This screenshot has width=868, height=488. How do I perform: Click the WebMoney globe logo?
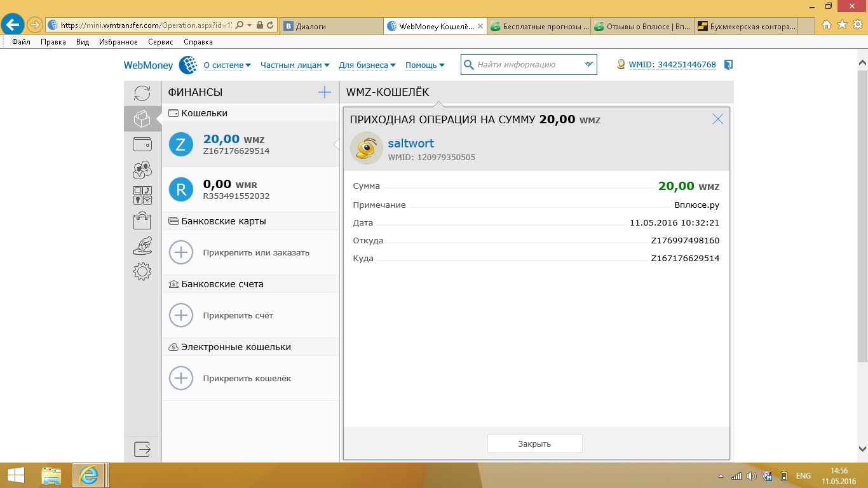tap(188, 65)
